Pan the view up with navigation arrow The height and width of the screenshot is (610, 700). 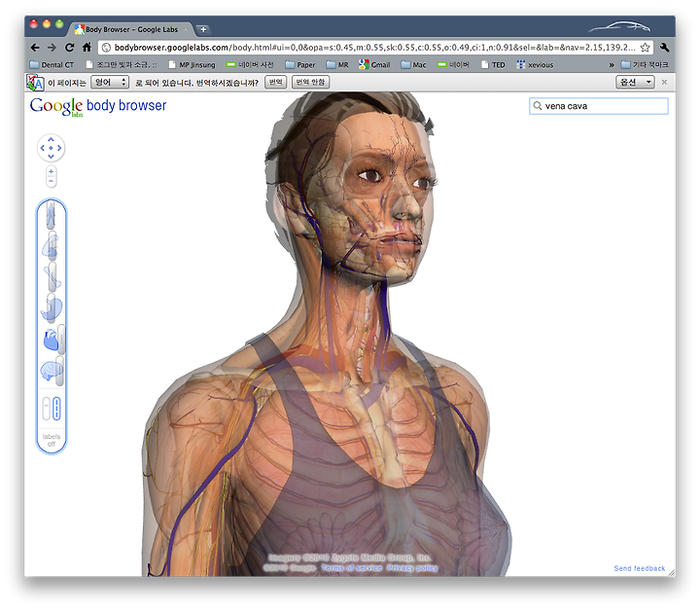point(51,140)
